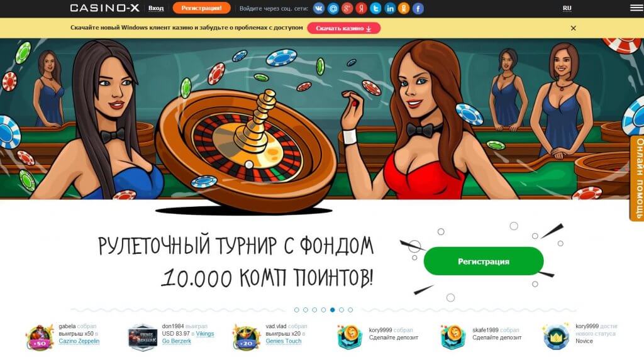Open the Cazino Zeppelin game link

tap(79, 341)
